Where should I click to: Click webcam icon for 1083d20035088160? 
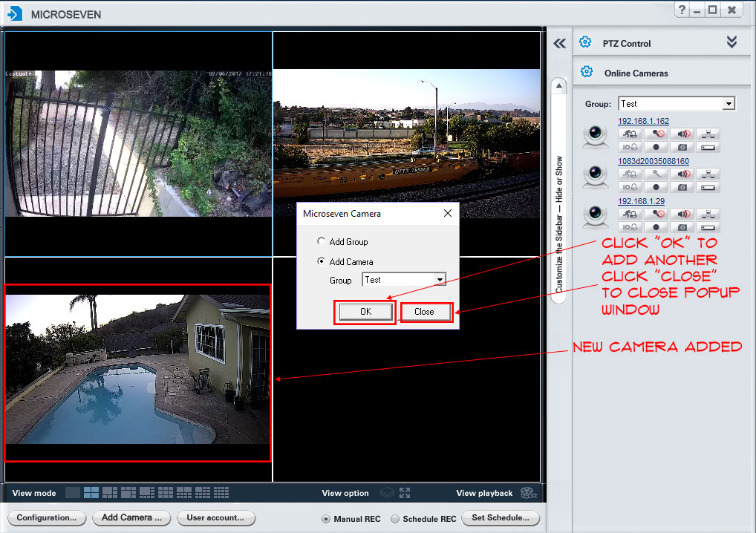[x=596, y=177]
